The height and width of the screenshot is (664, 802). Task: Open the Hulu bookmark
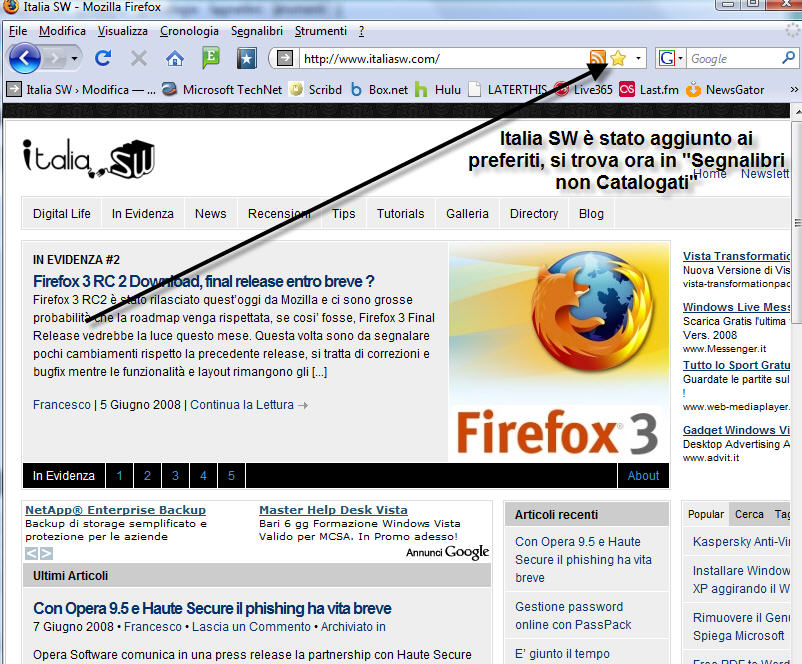pos(438,90)
